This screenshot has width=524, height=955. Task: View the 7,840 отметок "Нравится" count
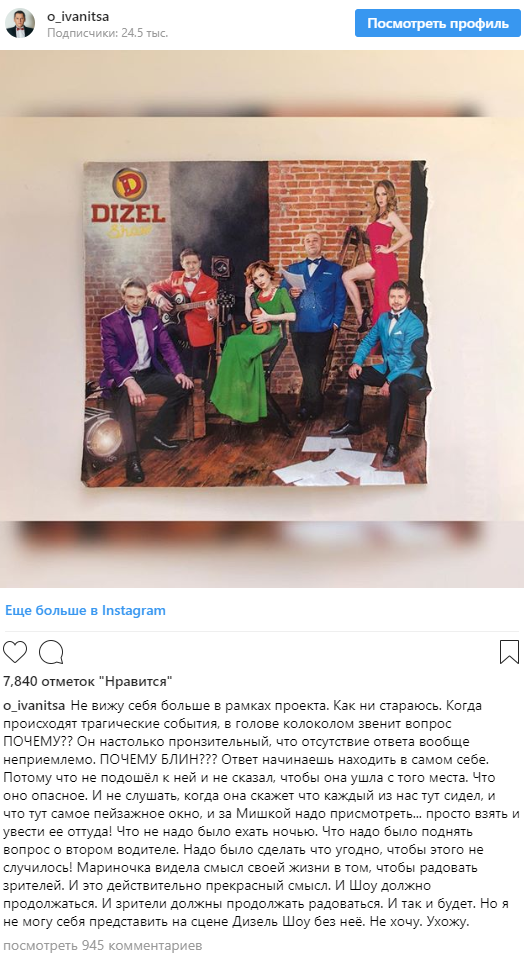[88, 681]
